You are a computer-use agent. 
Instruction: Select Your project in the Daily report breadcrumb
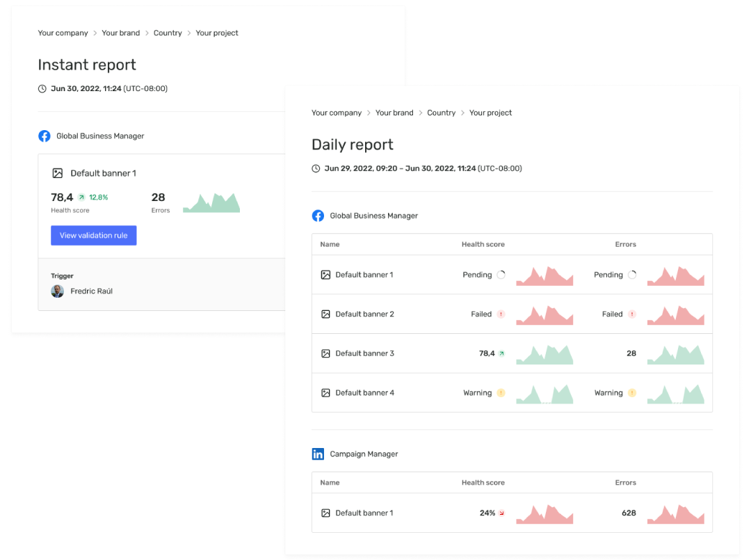click(490, 112)
